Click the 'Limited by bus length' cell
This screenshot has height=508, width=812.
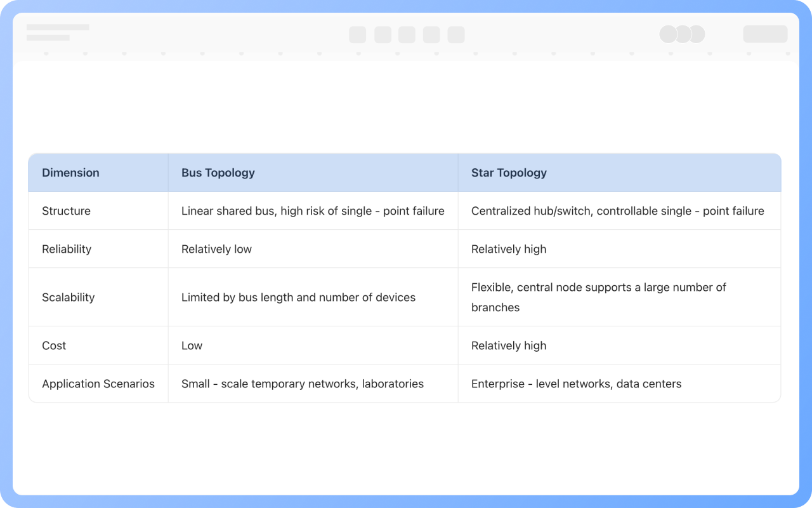(298, 297)
